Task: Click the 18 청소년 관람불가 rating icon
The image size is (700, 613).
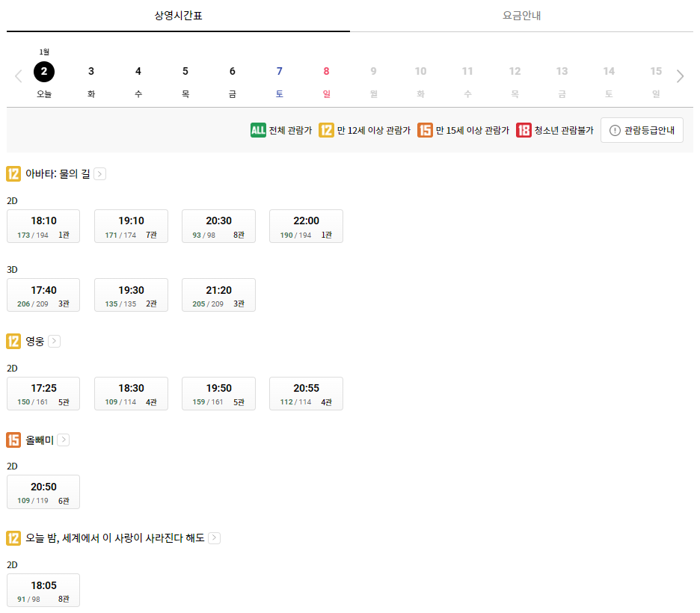Action: pos(524,129)
